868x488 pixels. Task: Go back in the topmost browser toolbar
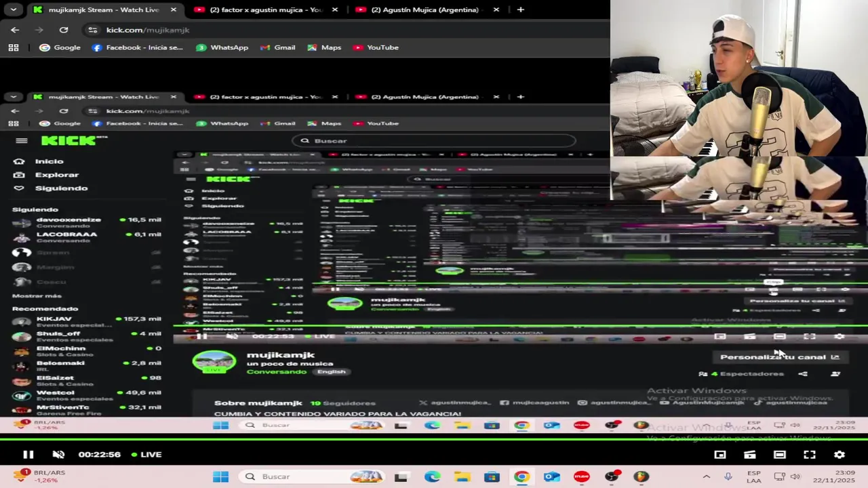point(15,30)
